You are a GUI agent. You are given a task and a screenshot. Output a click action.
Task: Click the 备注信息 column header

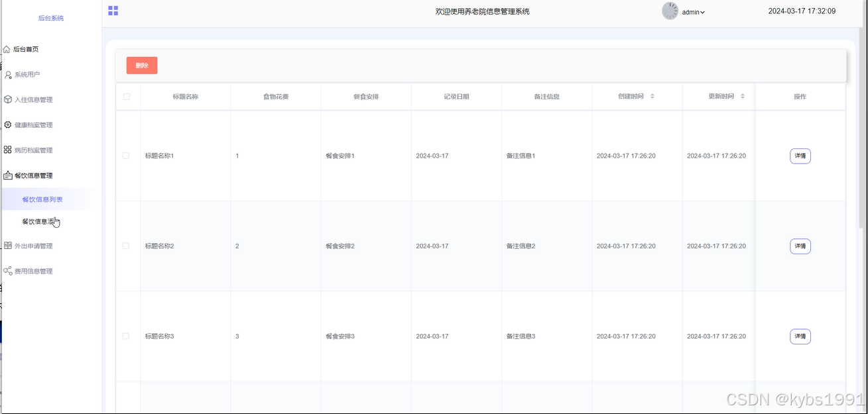click(546, 97)
